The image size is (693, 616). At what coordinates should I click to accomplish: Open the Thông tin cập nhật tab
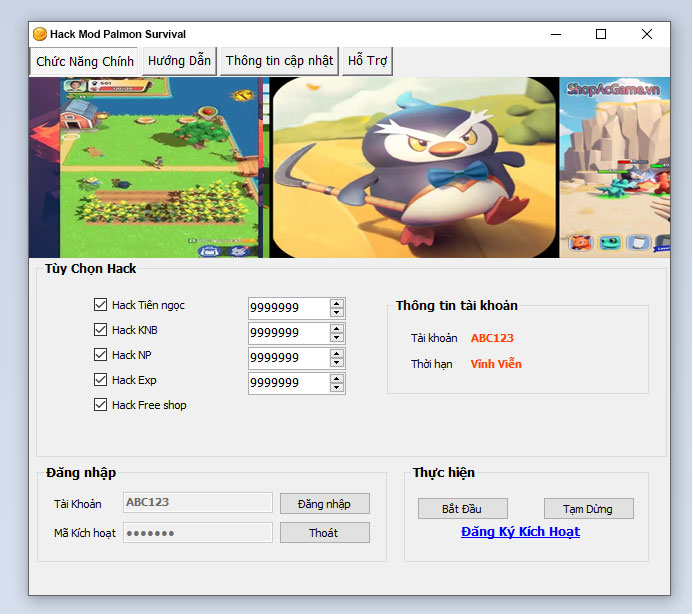[x=279, y=61]
